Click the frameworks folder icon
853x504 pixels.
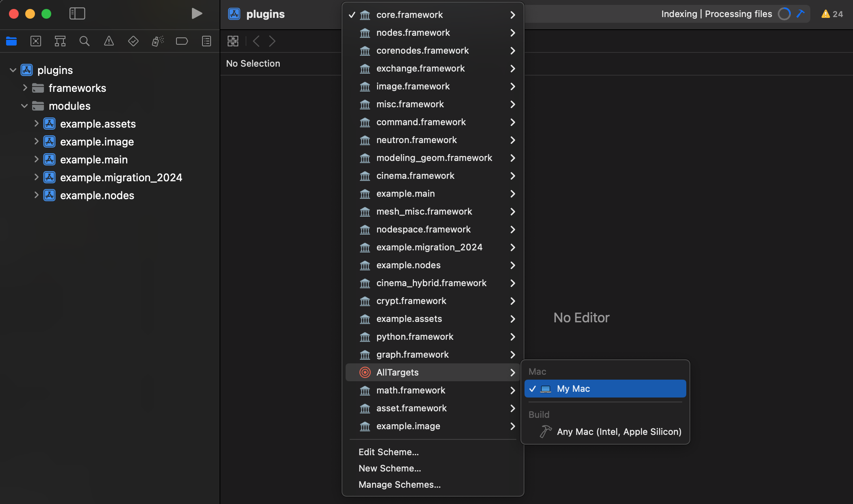38,88
